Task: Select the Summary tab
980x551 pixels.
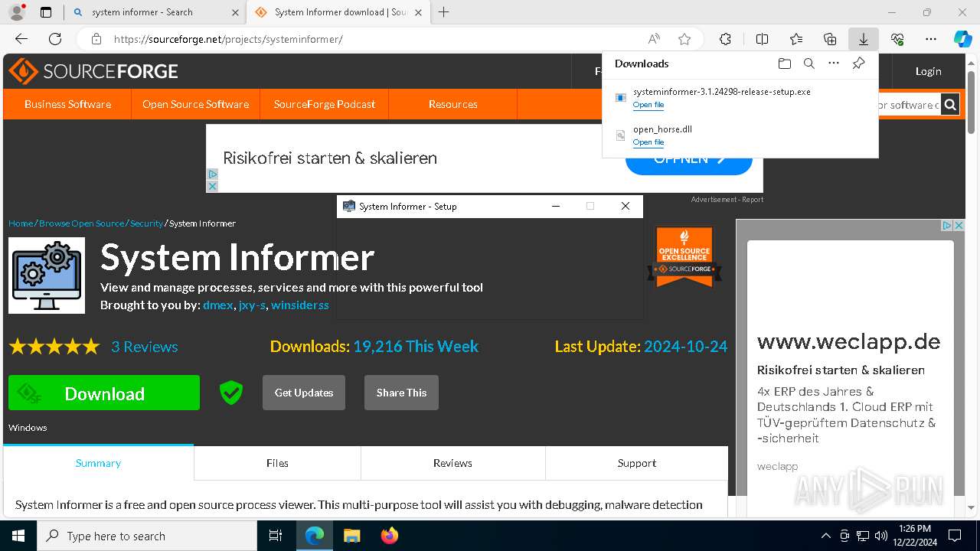Action: 98,463
